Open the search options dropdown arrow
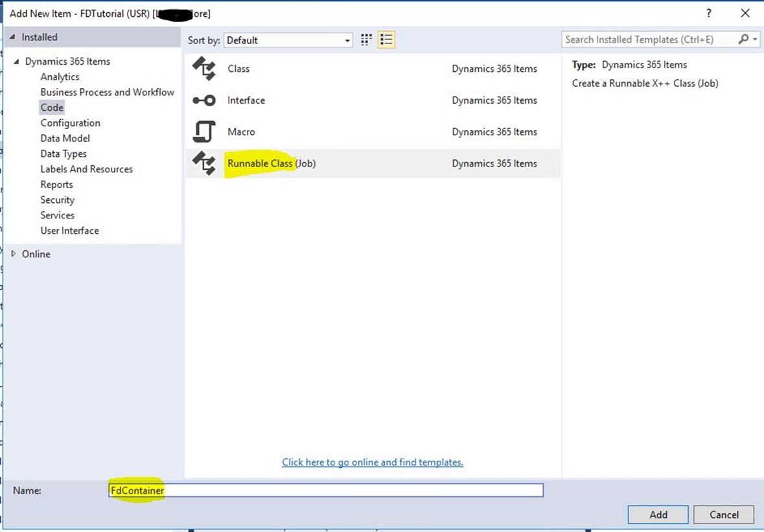This screenshot has width=764, height=532. tap(755, 40)
